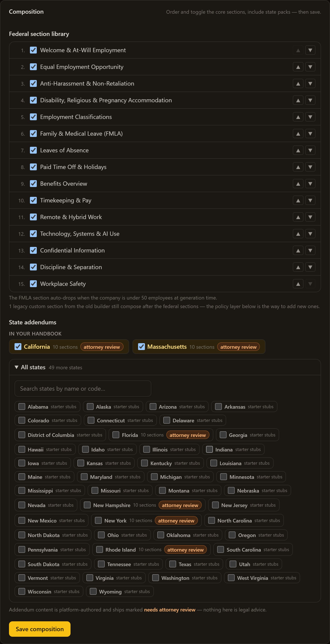Move Timekeeping & Pay section up

[298, 200]
